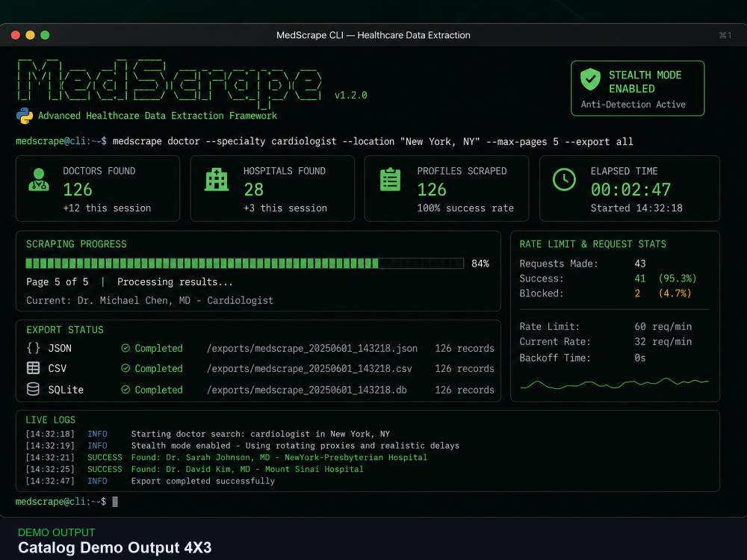Click Blocked value 2 (4.7%)
The image size is (747, 560).
tap(663, 293)
